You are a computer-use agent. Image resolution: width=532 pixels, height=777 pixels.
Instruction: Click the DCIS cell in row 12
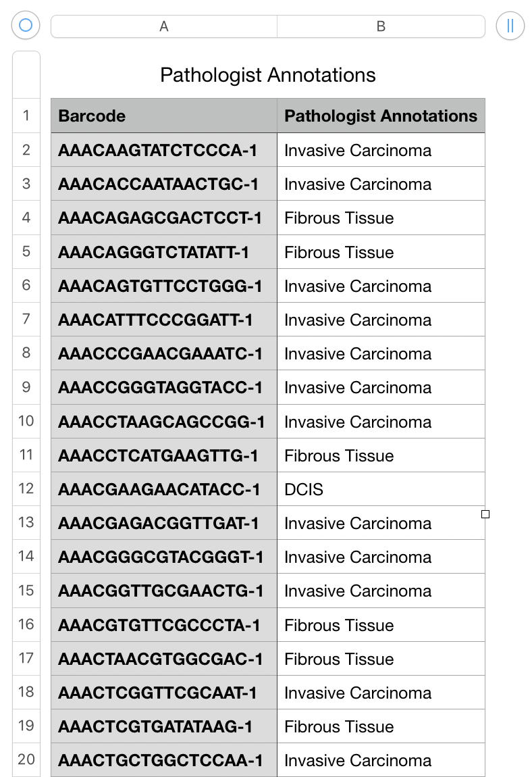[x=381, y=489]
